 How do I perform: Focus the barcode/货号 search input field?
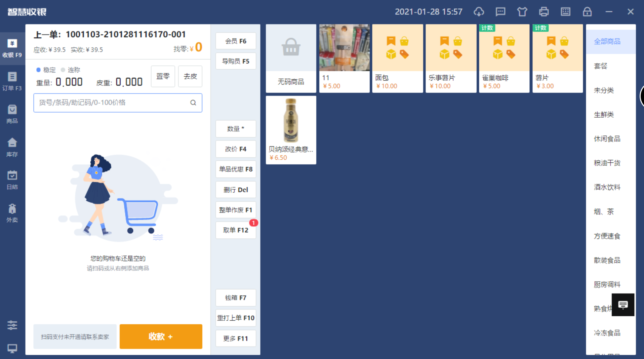click(111, 103)
